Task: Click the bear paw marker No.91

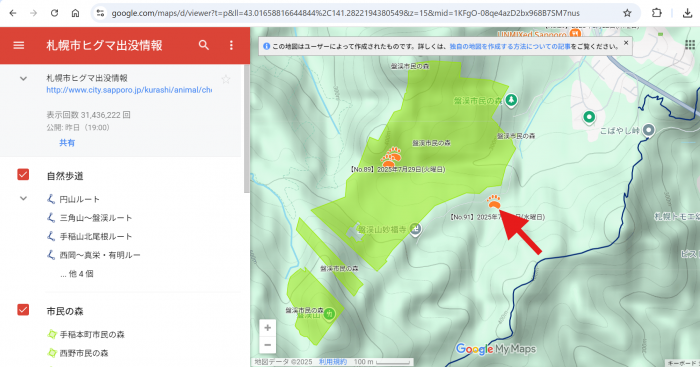Action: click(493, 202)
